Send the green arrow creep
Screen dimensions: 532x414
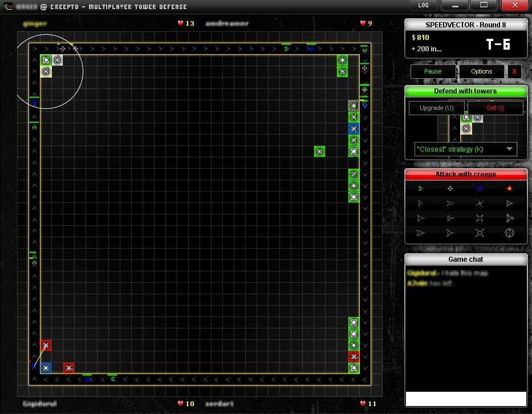coord(421,188)
